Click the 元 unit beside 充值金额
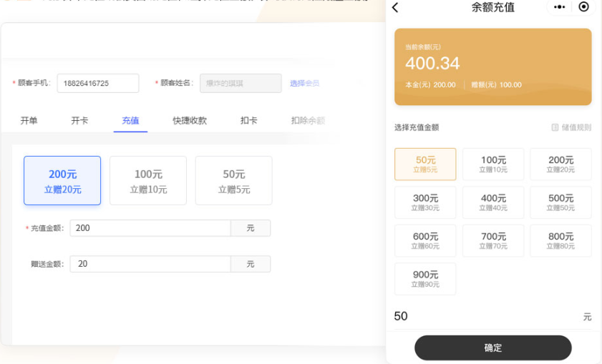602x364 pixels. pos(251,228)
